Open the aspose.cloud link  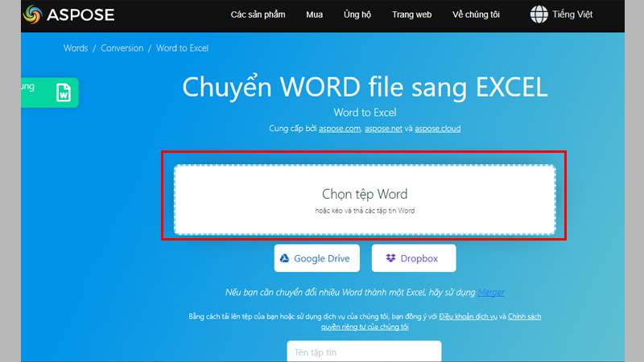[x=437, y=129]
